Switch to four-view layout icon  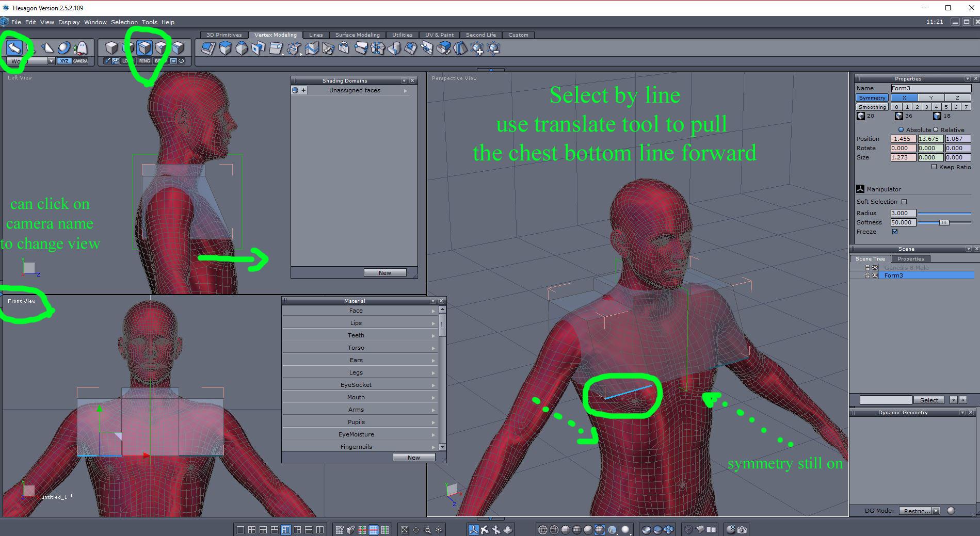(252, 530)
